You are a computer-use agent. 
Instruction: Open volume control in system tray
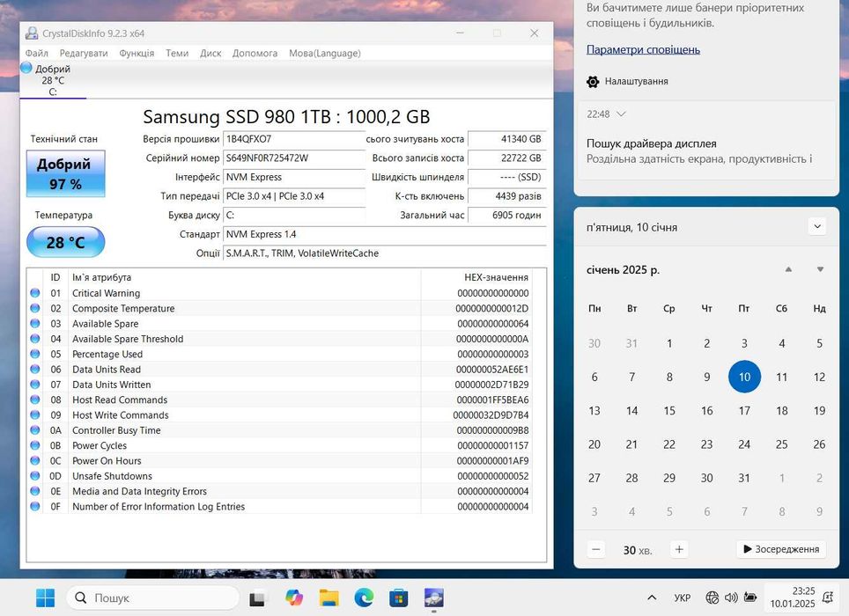coord(731,598)
